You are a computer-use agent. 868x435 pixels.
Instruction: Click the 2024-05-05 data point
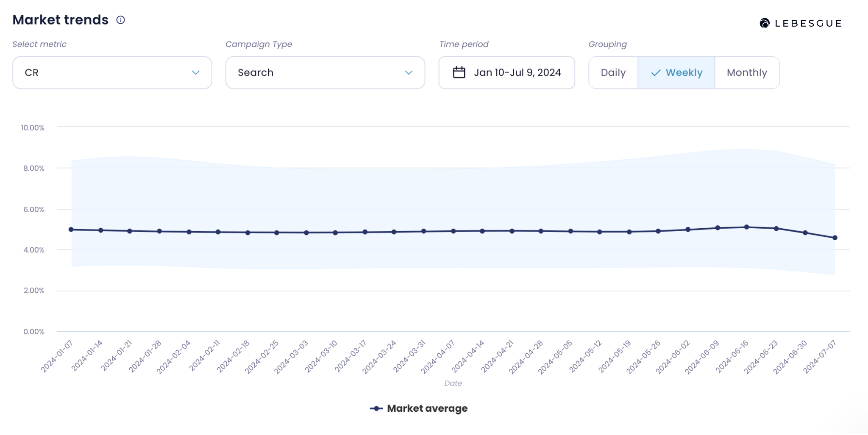[570, 231]
